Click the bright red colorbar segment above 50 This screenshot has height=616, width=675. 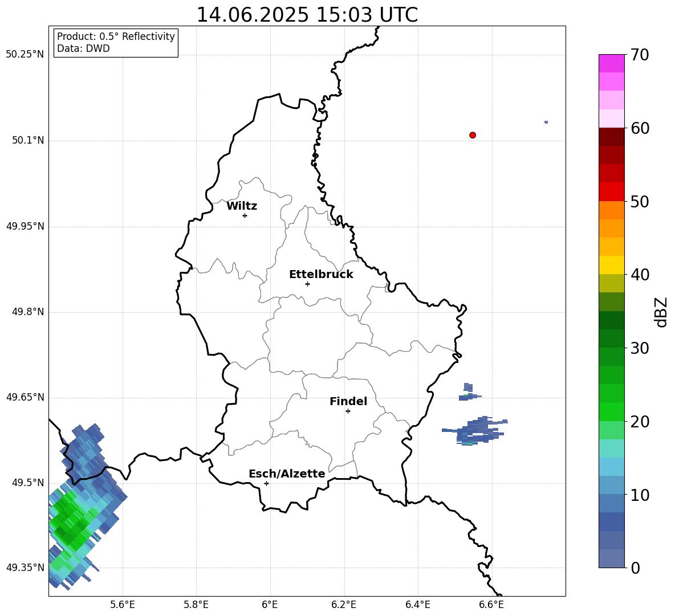pos(611,192)
